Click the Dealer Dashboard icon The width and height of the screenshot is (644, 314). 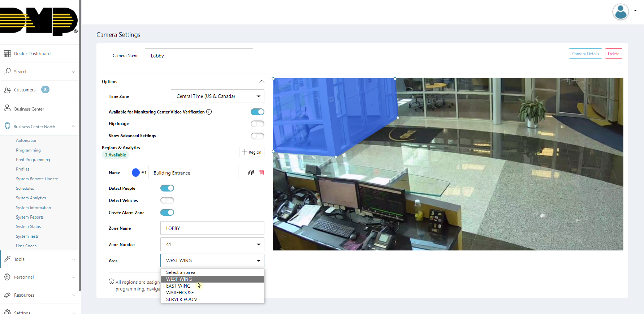pyautogui.click(x=7, y=54)
